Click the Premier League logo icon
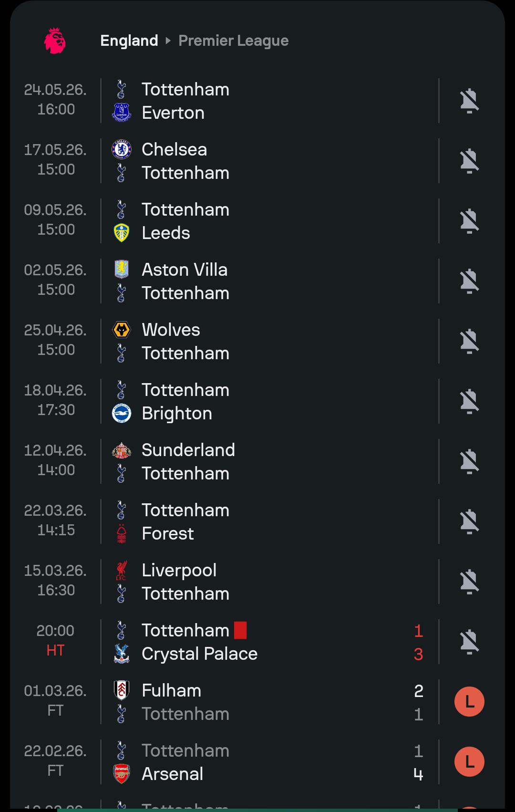 coord(55,41)
